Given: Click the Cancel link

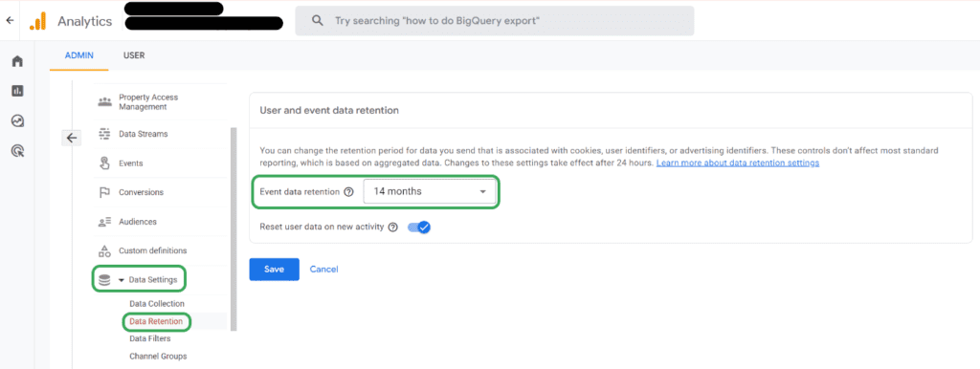Looking at the screenshot, I should pyautogui.click(x=323, y=269).
